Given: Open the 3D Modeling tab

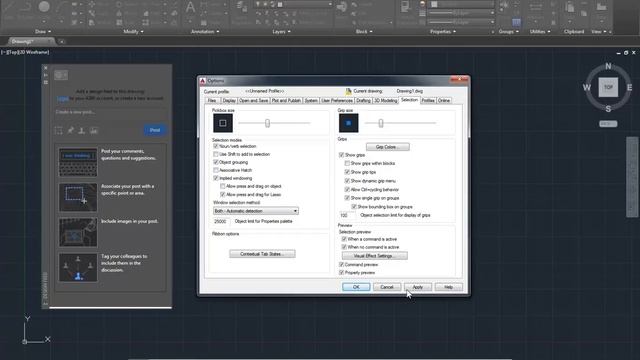Looking at the screenshot, I should coord(385,100).
